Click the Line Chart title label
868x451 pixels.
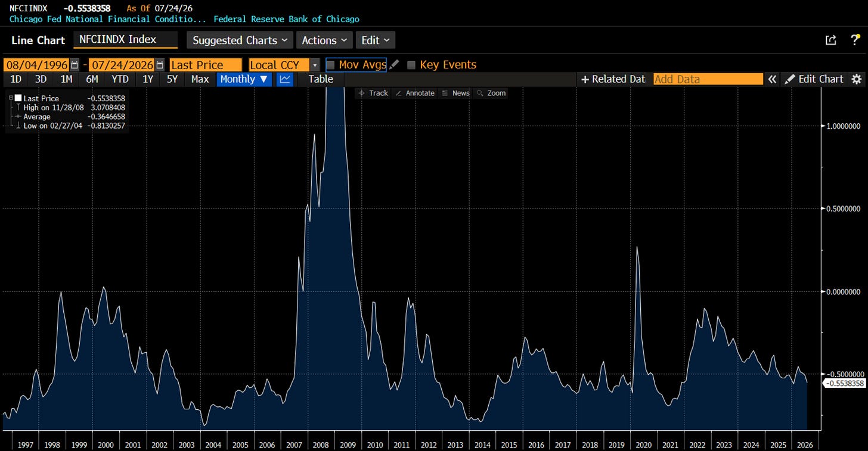coord(39,40)
